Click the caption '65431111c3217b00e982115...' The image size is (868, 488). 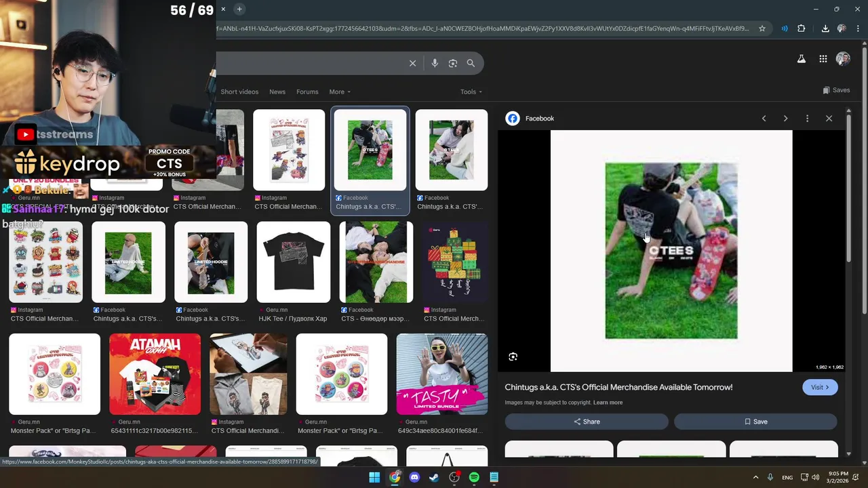pyautogui.click(x=153, y=430)
